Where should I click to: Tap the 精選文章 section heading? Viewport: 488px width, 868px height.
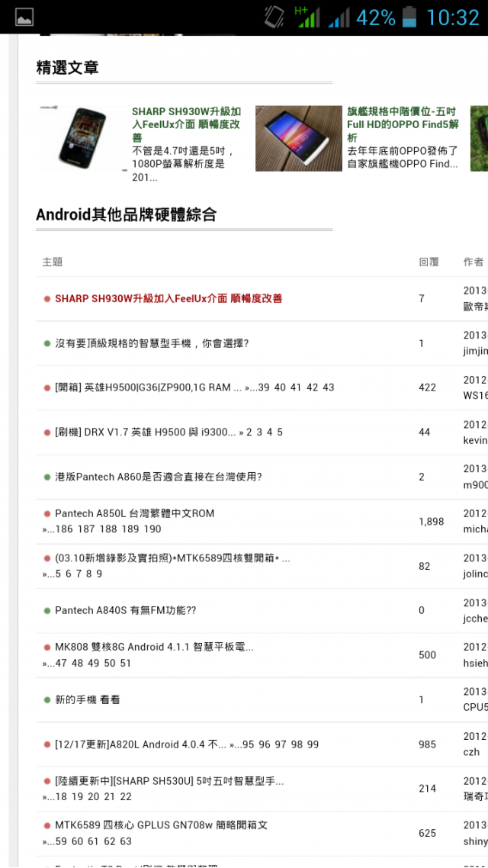(68, 68)
